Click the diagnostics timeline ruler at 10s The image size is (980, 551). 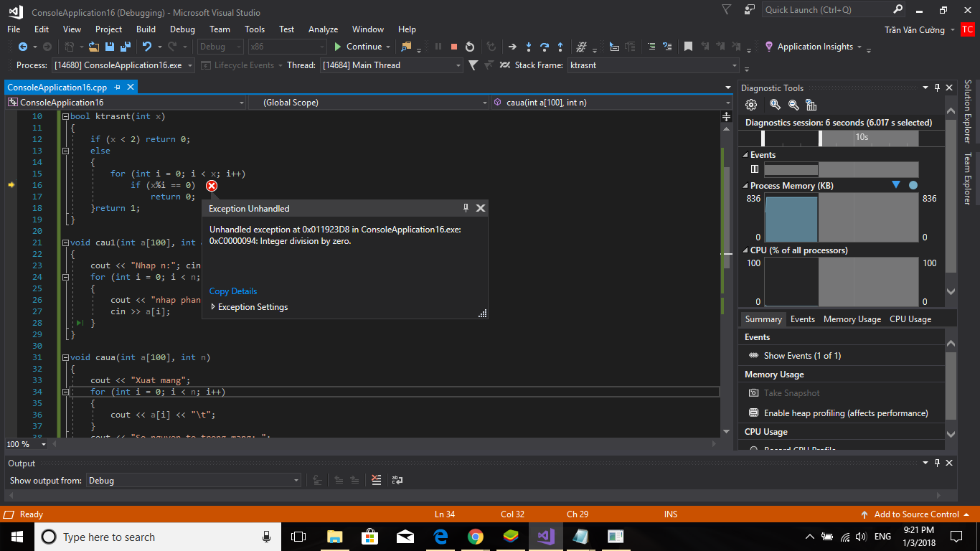[x=862, y=137]
